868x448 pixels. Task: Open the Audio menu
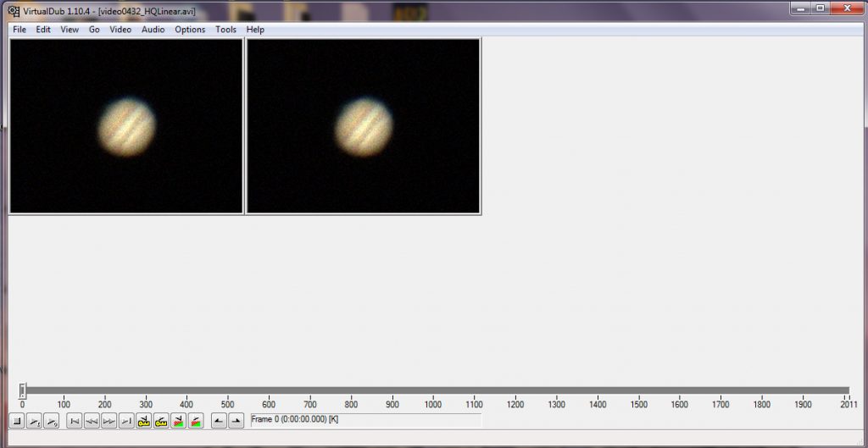coord(153,30)
